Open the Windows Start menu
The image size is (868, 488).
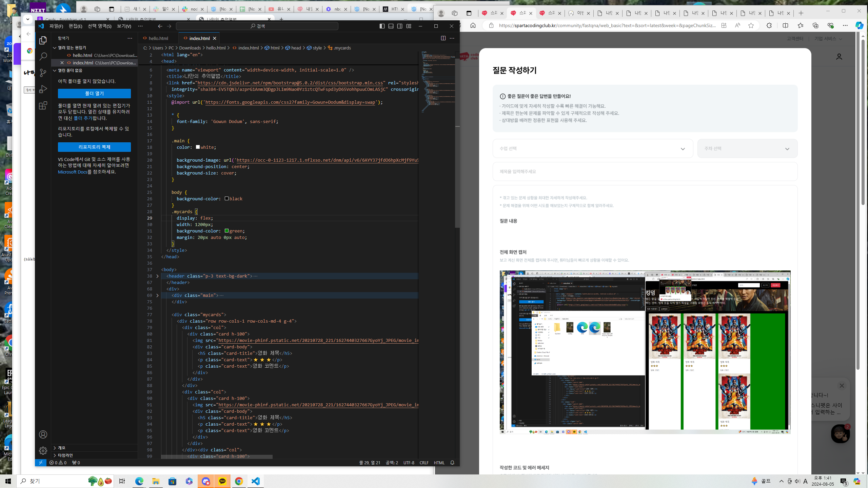(x=8, y=481)
